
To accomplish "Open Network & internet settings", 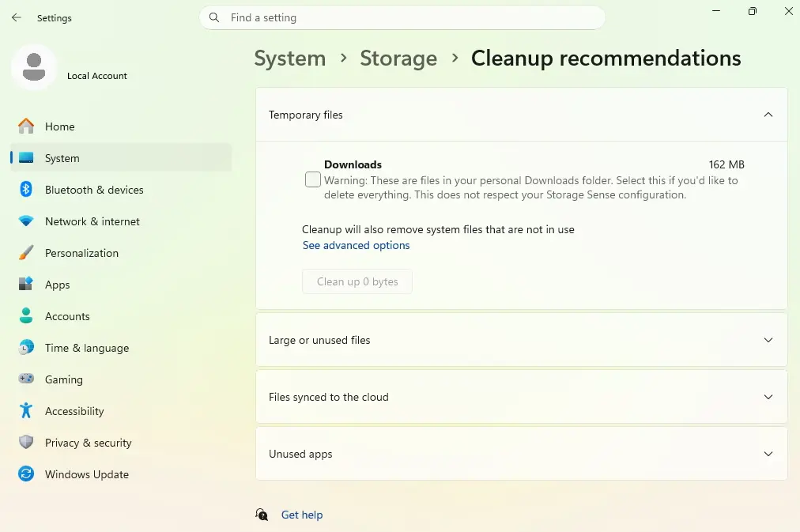I will click(121, 221).
